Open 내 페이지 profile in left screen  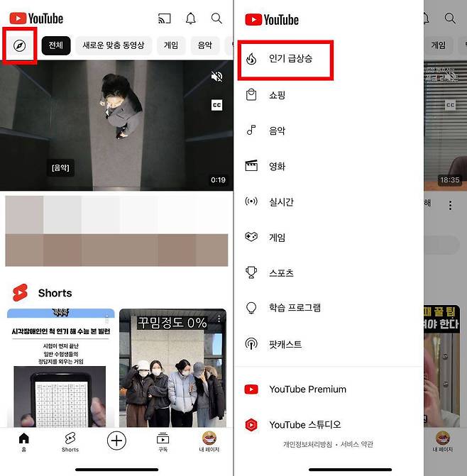[x=209, y=442]
